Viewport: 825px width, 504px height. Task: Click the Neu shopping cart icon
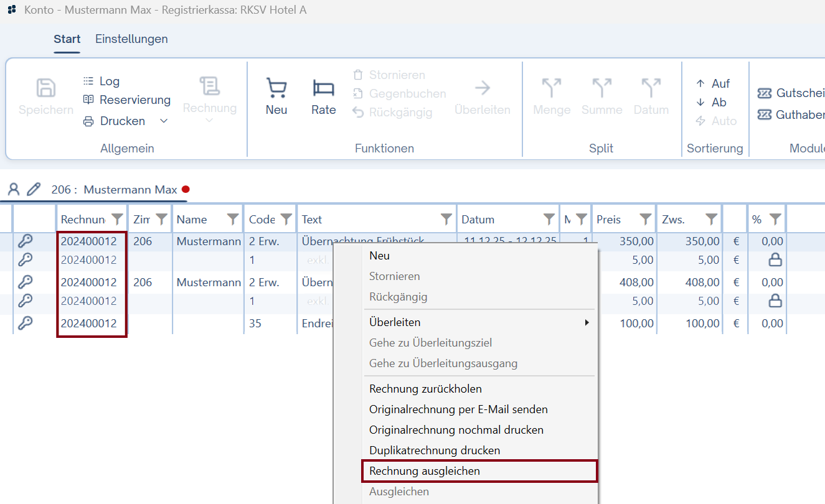tap(276, 89)
